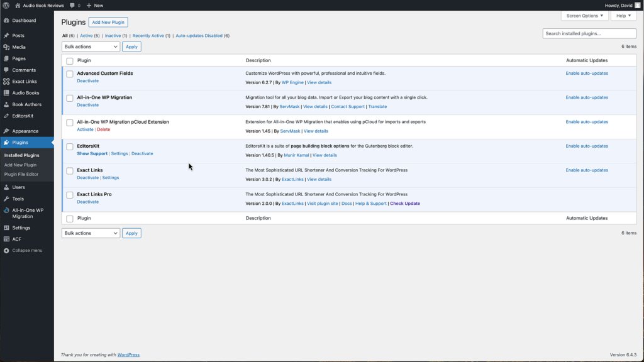Deactivate the Exact Links Pro plugin
This screenshot has height=362, width=644.
pyautogui.click(x=87, y=202)
